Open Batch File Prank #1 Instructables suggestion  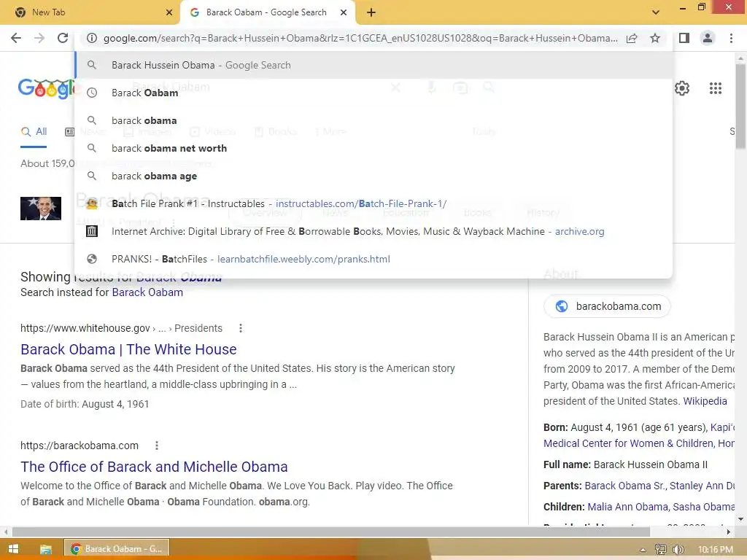tap(374, 204)
